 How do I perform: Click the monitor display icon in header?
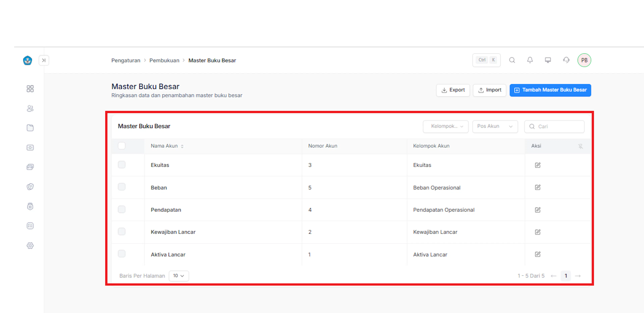(548, 60)
